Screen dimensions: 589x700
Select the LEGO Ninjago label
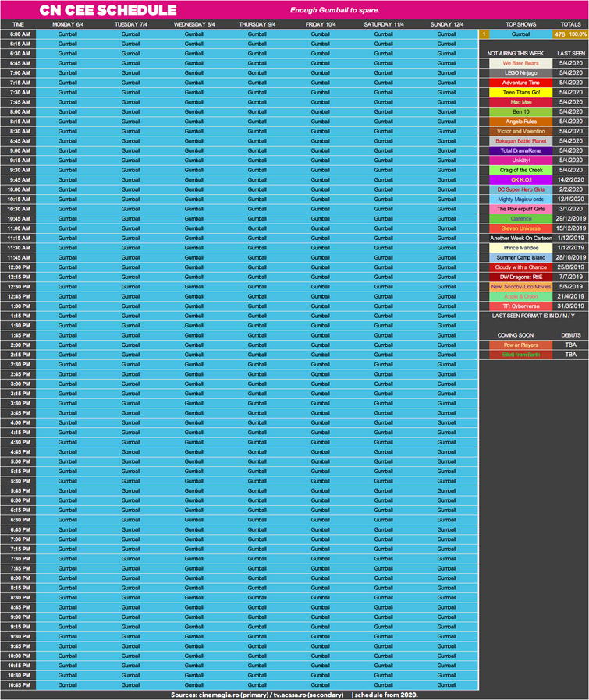point(521,72)
